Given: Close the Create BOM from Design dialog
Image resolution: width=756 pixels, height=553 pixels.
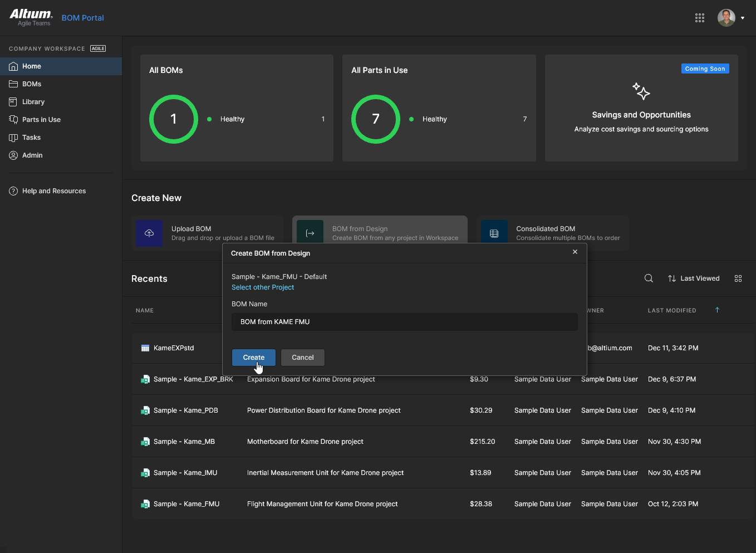Looking at the screenshot, I should [575, 252].
